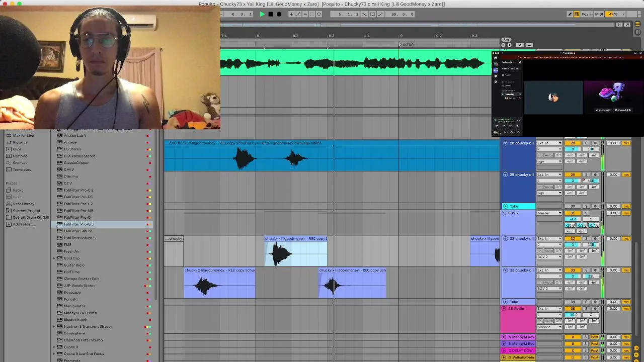
Task: Open the MIDI map mode switch
Action: click(599, 14)
